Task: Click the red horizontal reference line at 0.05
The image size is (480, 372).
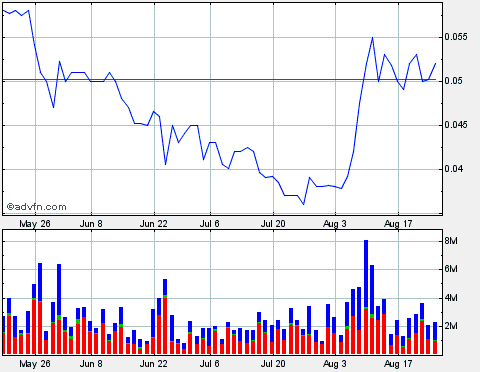Action: (x=219, y=80)
